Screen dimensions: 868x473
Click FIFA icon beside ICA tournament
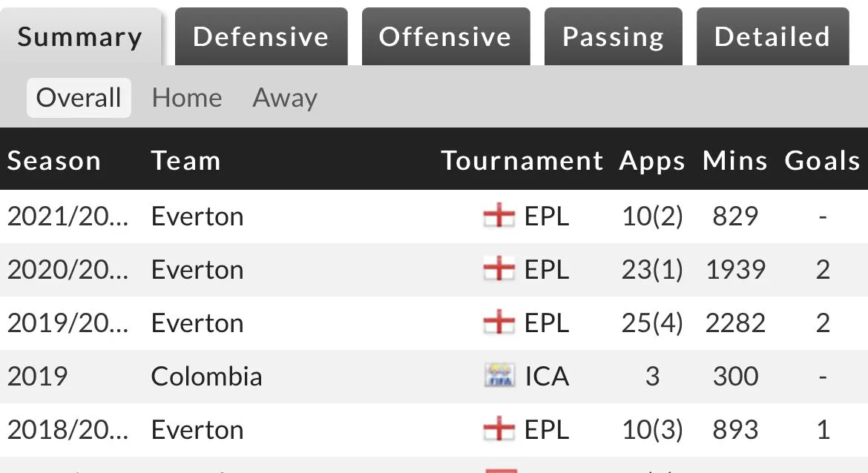[498, 377]
